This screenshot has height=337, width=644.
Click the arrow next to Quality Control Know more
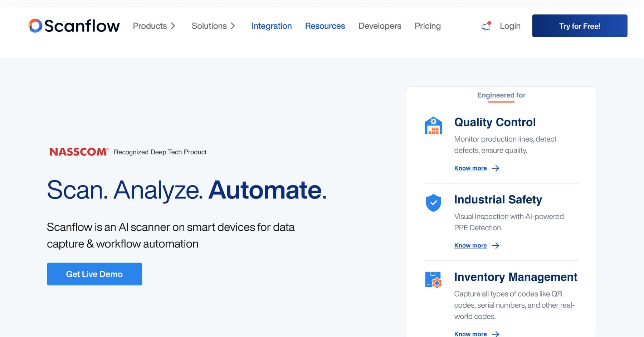tap(496, 168)
